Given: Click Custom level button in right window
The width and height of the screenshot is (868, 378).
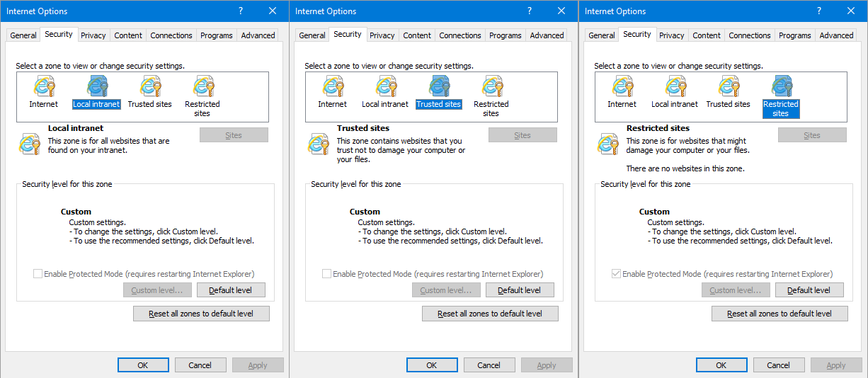Looking at the screenshot, I should tap(736, 290).
